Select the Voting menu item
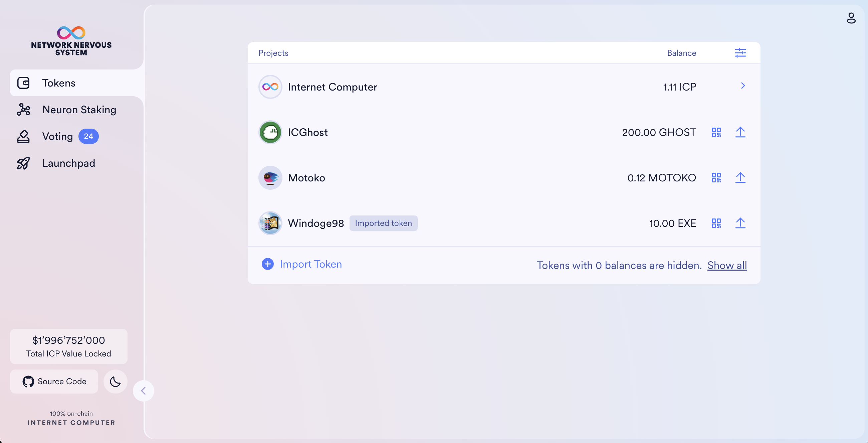Image resolution: width=868 pixels, height=443 pixels. [x=57, y=136]
